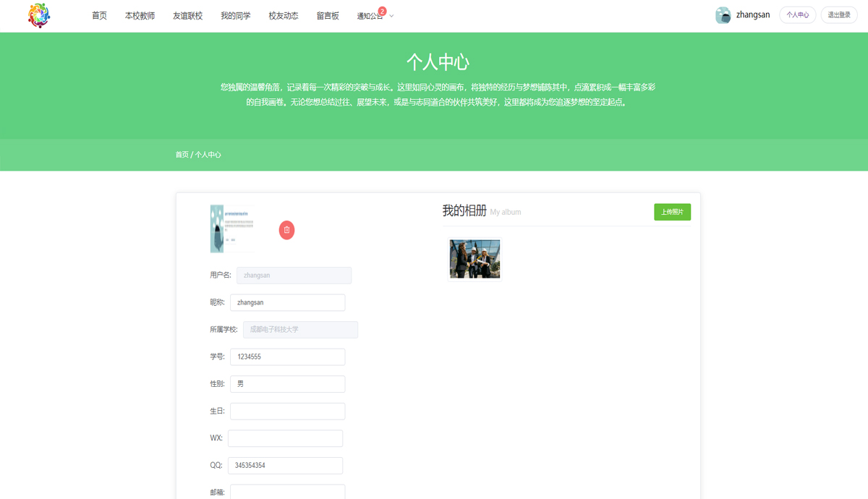Click the empty 生日 date field
The width and height of the screenshot is (868, 499).
(x=287, y=411)
